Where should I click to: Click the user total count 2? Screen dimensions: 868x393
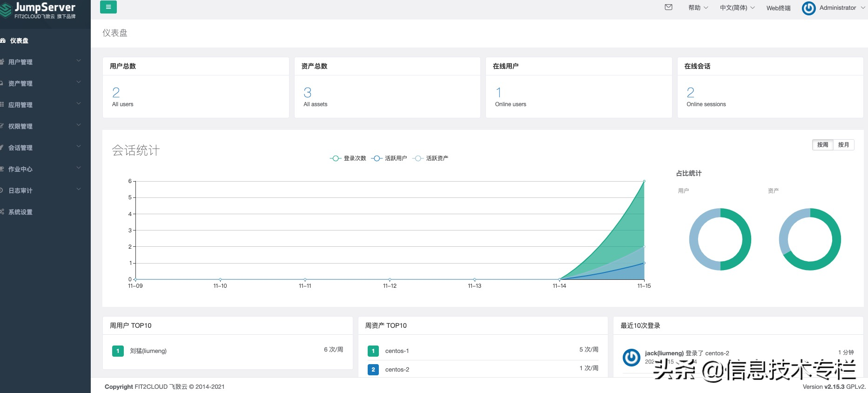(116, 92)
